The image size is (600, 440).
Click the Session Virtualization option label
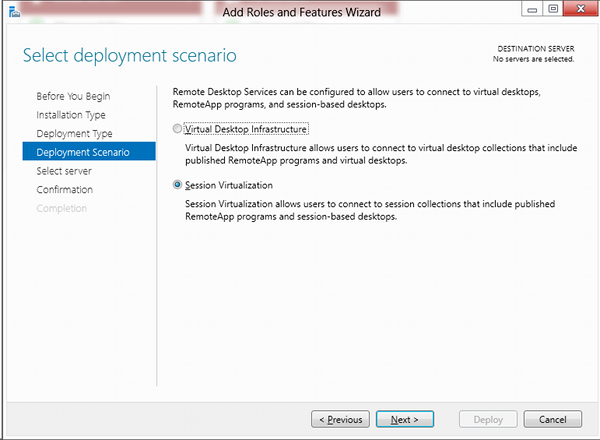click(229, 185)
